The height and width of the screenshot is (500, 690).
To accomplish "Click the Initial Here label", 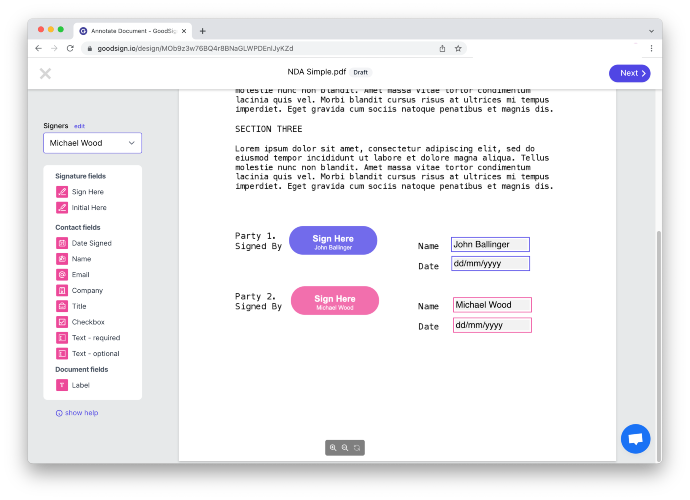I will pos(89,207).
